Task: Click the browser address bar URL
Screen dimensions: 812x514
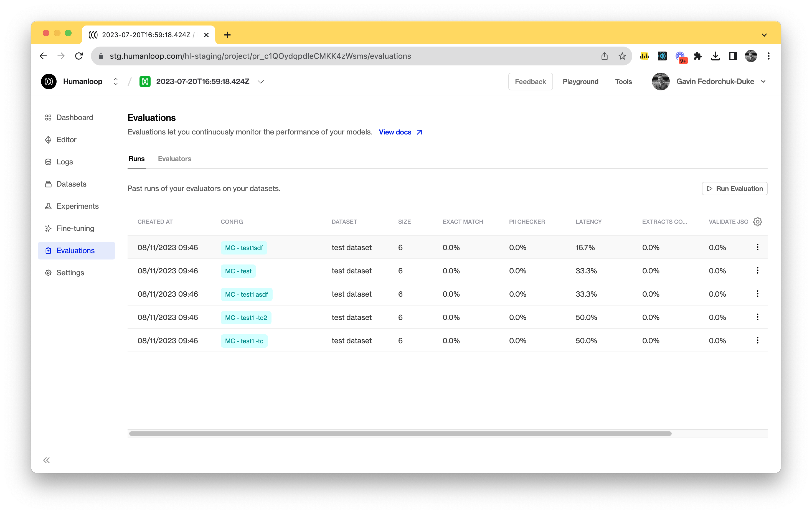Action: pyautogui.click(x=260, y=56)
